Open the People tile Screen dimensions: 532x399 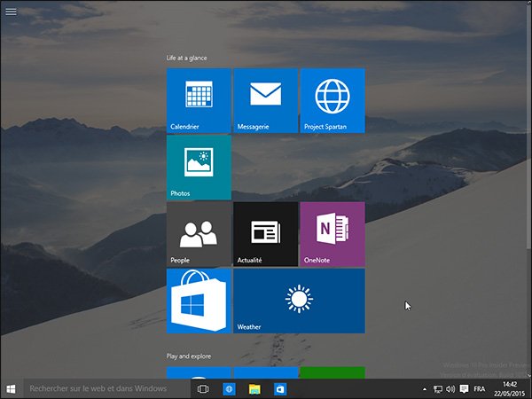pos(199,234)
